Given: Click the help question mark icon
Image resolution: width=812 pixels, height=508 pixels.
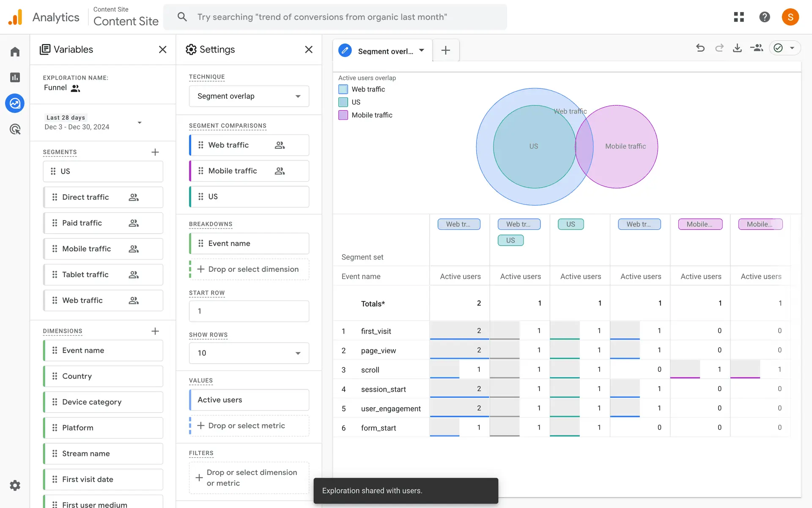Looking at the screenshot, I should click(x=764, y=17).
